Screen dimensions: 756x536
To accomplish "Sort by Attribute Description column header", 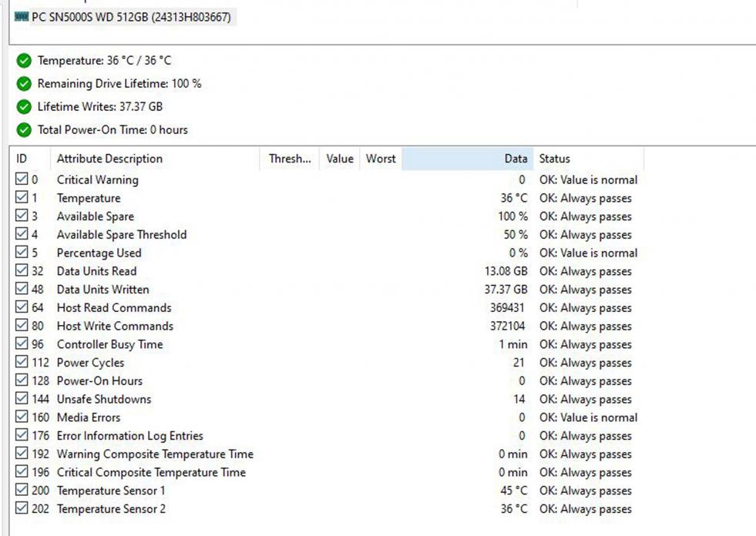I will [109, 159].
